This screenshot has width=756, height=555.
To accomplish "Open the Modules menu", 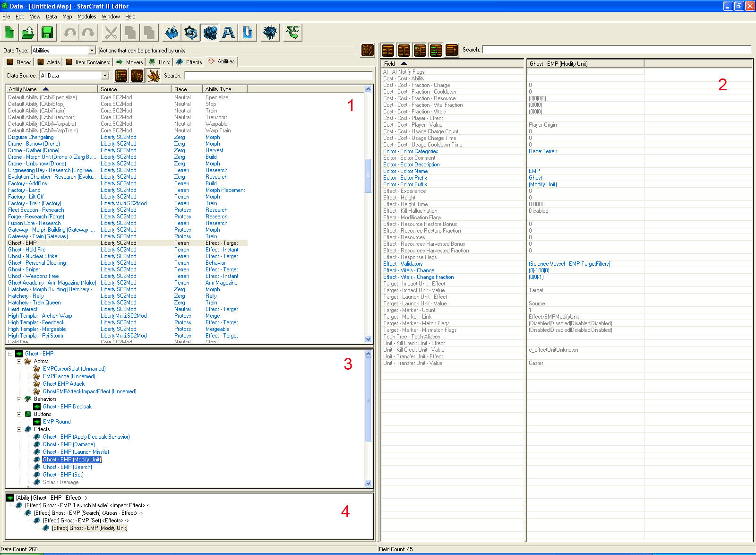I will click(x=86, y=17).
